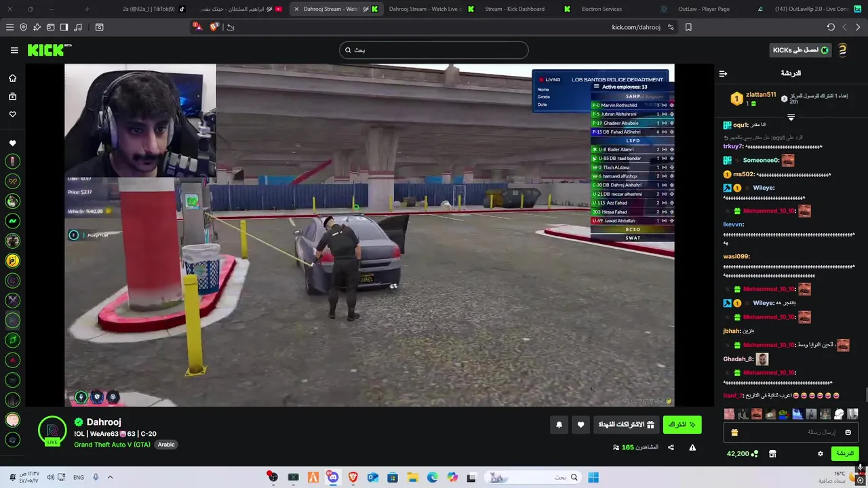The image size is (868, 488).
Task: Open the Leo AI sparkle toolbar icon
Action: pyautogui.click(x=37, y=27)
